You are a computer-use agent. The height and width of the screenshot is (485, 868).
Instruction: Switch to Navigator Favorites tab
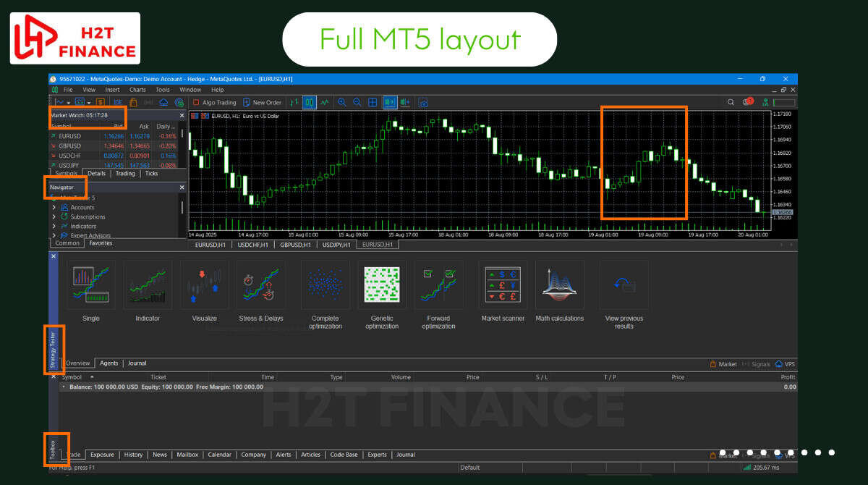(x=101, y=243)
